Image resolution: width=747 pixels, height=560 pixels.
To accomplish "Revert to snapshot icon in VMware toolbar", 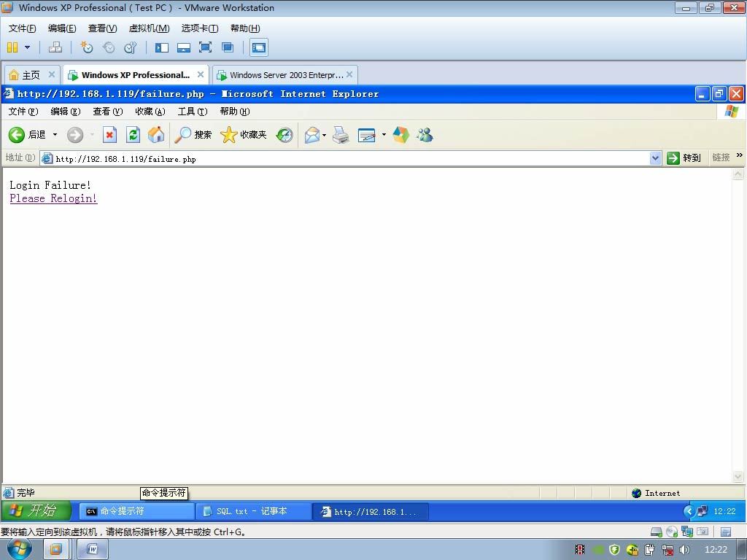I will (109, 47).
